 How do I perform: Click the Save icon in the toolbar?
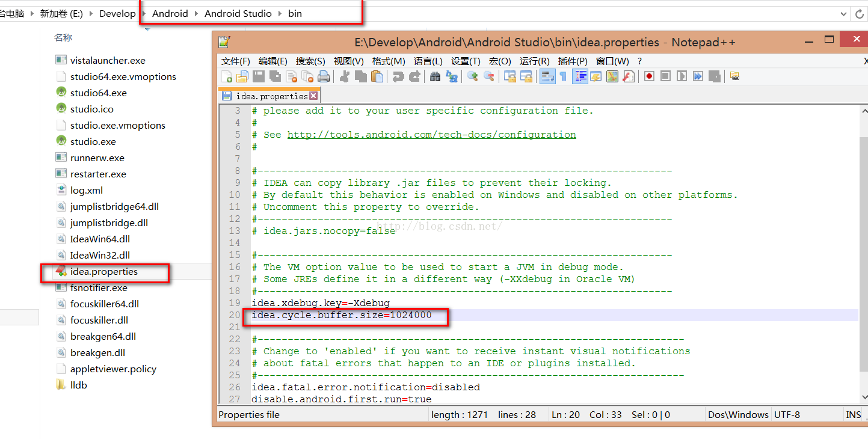point(259,76)
